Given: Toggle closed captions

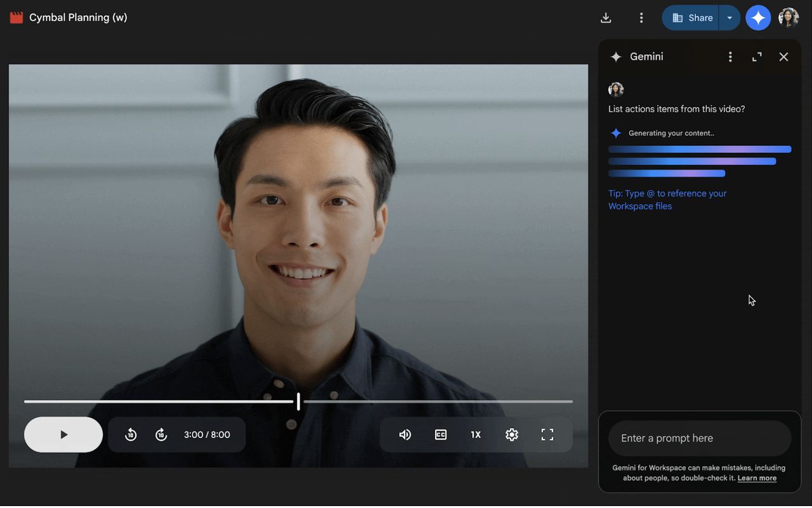Looking at the screenshot, I should [x=440, y=434].
